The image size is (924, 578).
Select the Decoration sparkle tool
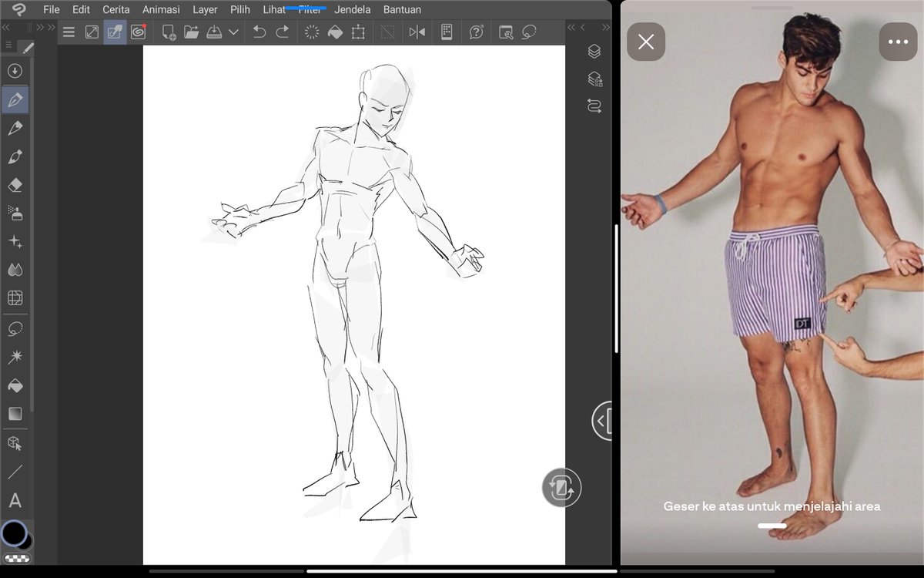(x=15, y=241)
